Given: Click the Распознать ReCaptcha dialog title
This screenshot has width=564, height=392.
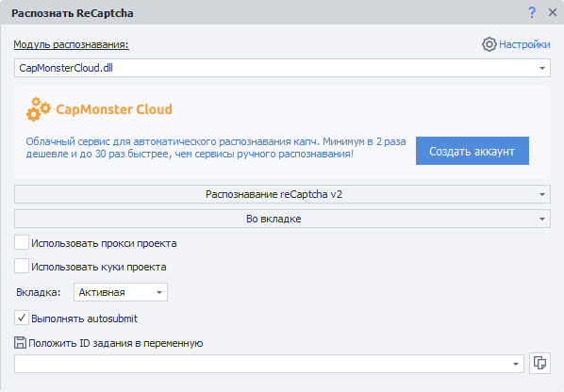Looking at the screenshot, I should coord(73,13).
